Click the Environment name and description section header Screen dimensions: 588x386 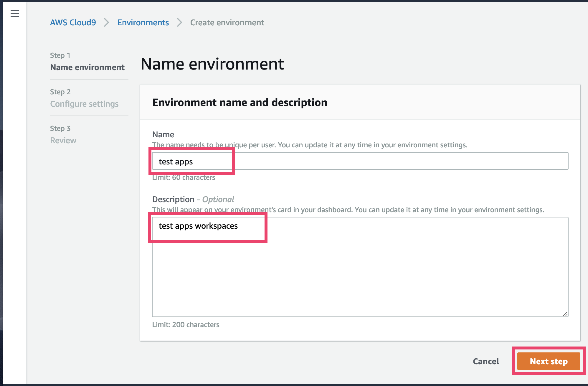[x=240, y=102]
